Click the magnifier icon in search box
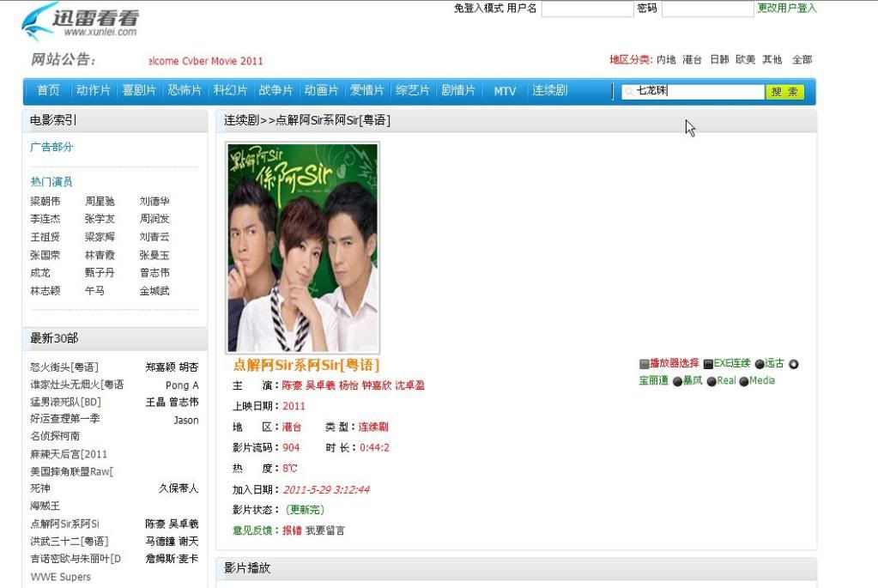 (x=629, y=91)
